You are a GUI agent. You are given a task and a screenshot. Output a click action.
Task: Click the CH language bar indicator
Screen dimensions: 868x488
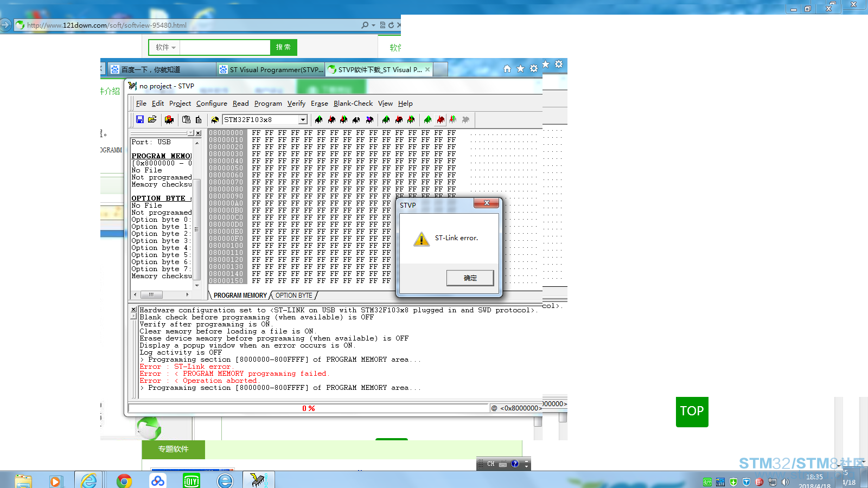pyautogui.click(x=490, y=464)
